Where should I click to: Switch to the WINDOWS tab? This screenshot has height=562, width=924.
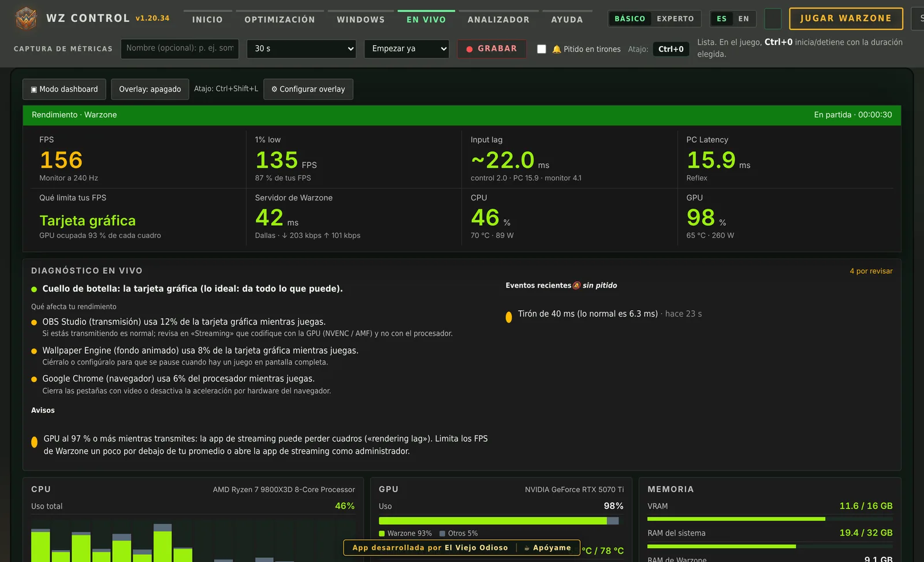point(361,20)
